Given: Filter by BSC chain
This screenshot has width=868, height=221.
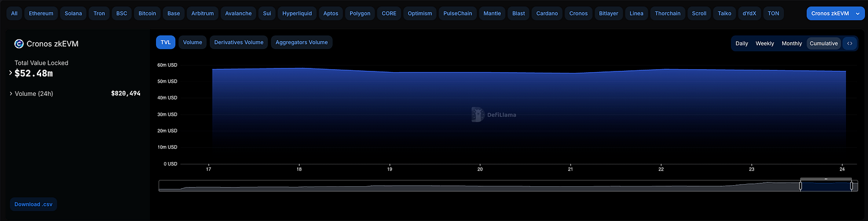Looking at the screenshot, I should 122,13.
